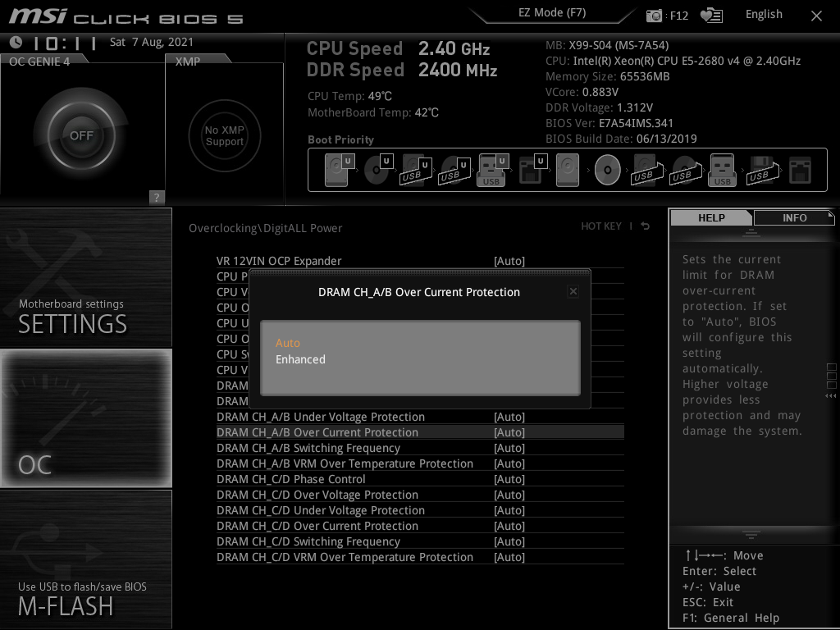Viewport: 840px width, 630px height.
Task: Select the legacy USB CD/DVD boot device
Action: (x=685, y=170)
